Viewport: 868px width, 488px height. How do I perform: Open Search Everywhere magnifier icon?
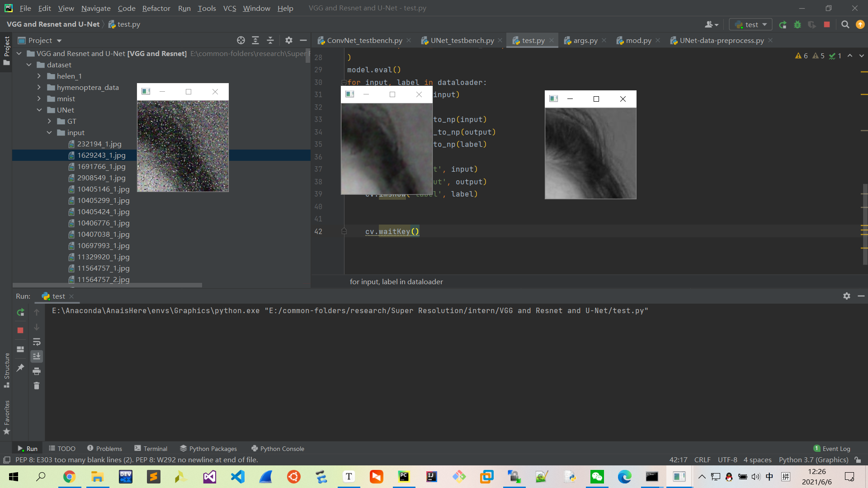(x=845, y=25)
